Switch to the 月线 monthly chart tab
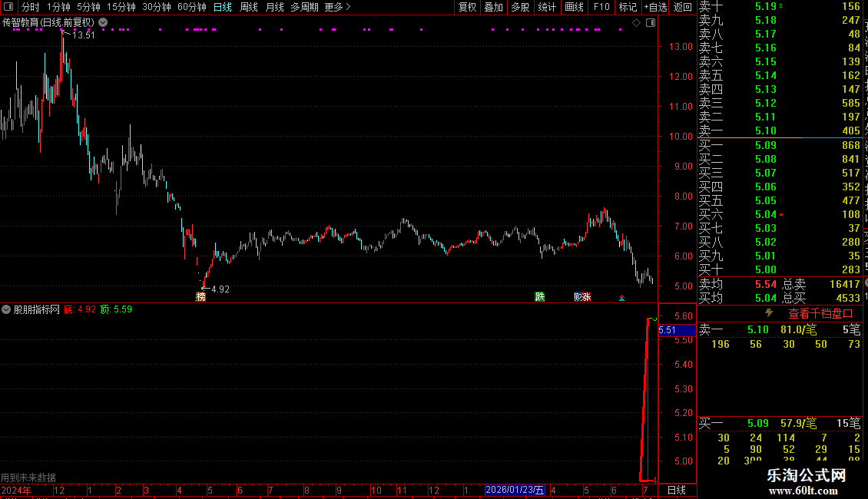Viewport: 868px width, 499px height. pos(274,7)
